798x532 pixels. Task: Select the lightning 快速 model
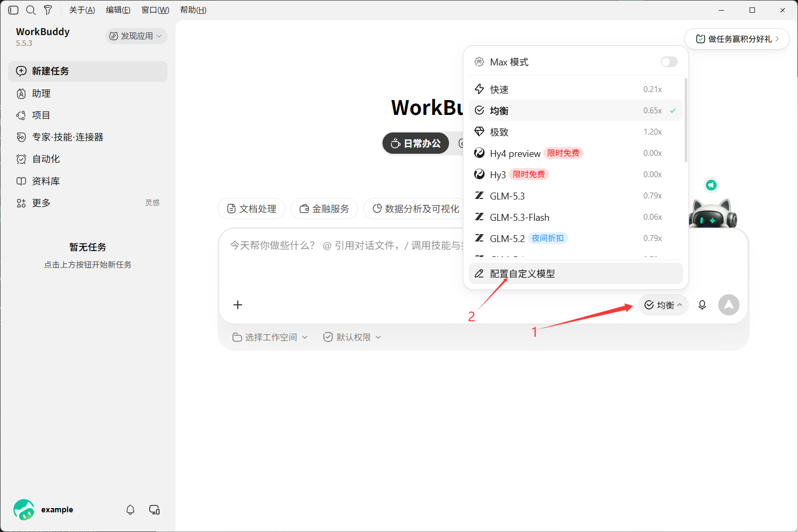576,89
